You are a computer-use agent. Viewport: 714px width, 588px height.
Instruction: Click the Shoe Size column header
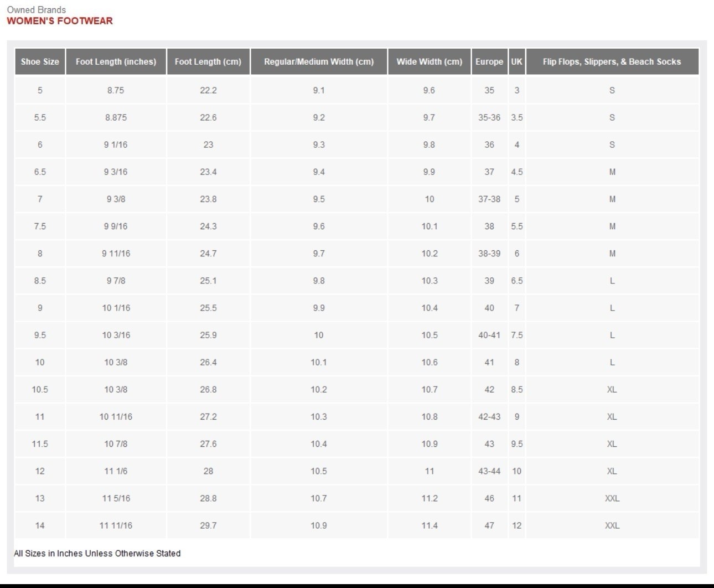(x=40, y=61)
